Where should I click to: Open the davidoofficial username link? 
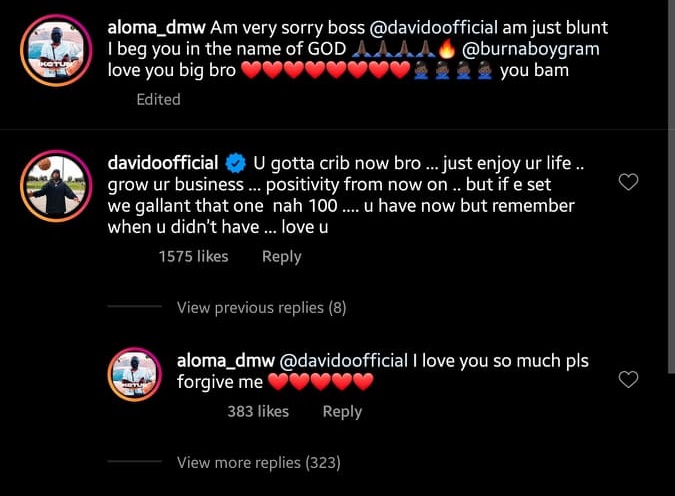tap(163, 163)
